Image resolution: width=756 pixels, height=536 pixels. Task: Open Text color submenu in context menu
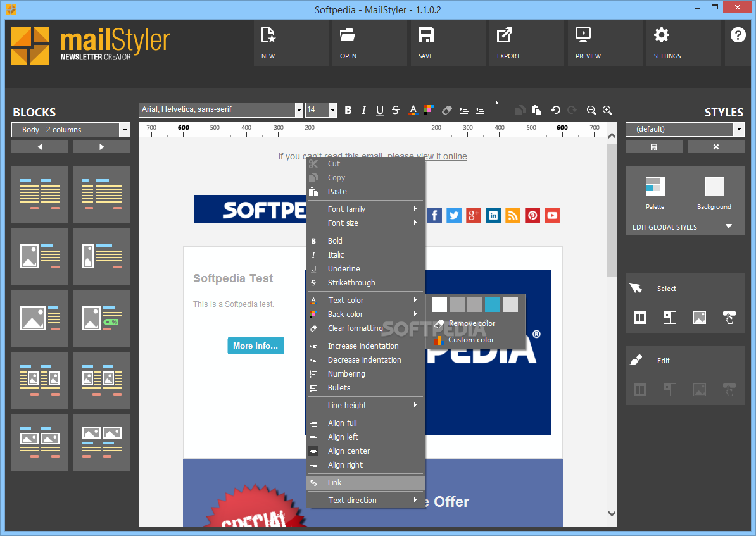click(x=366, y=301)
